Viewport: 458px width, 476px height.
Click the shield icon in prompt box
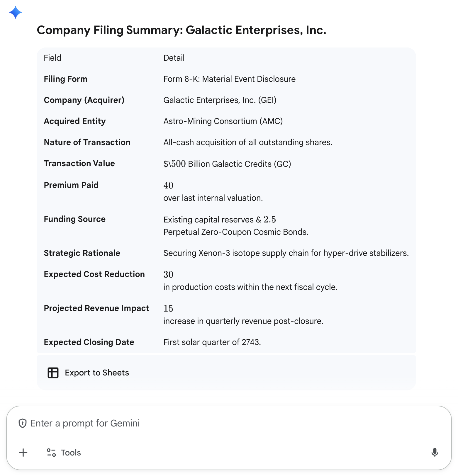coord(23,423)
